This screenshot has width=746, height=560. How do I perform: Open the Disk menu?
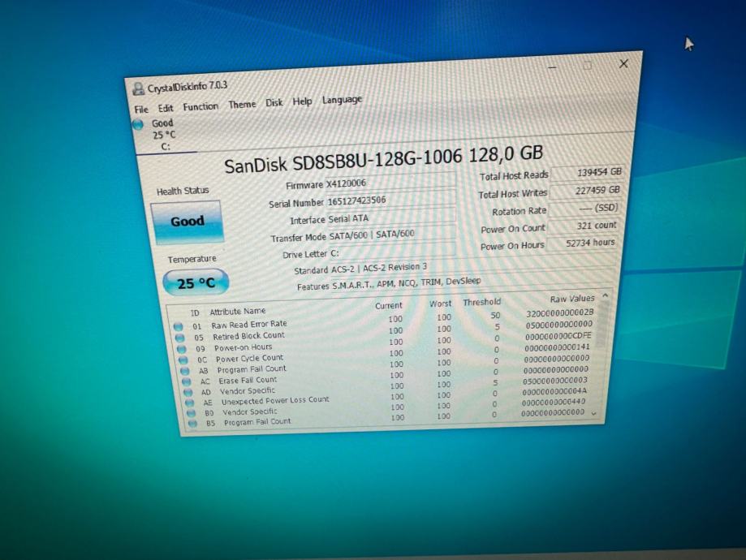[274, 103]
